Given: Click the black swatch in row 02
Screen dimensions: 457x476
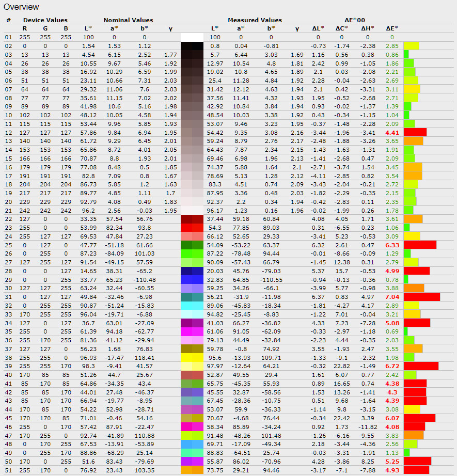Looking at the screenshot, I should (x=193, y=46).
